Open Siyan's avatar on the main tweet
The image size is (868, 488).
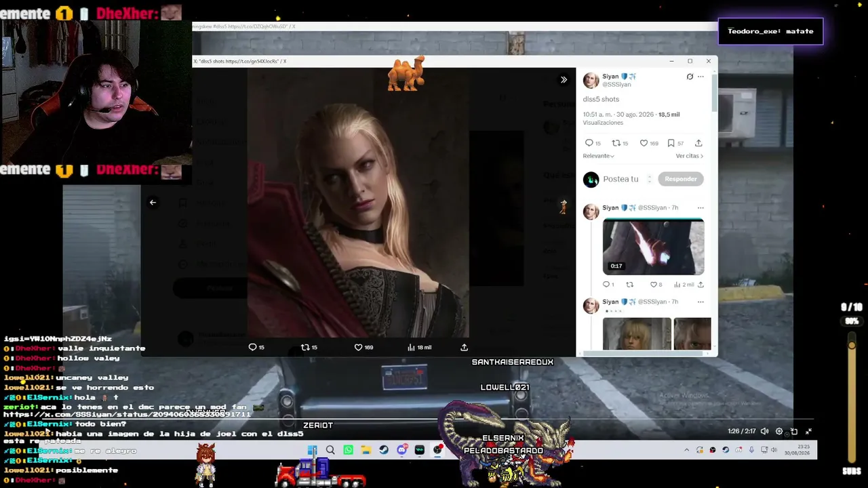pyautogui.click(x=591, y=80)
